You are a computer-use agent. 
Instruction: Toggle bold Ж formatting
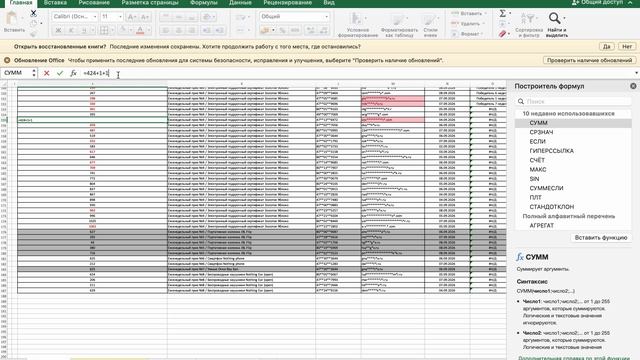click(58, 30)
